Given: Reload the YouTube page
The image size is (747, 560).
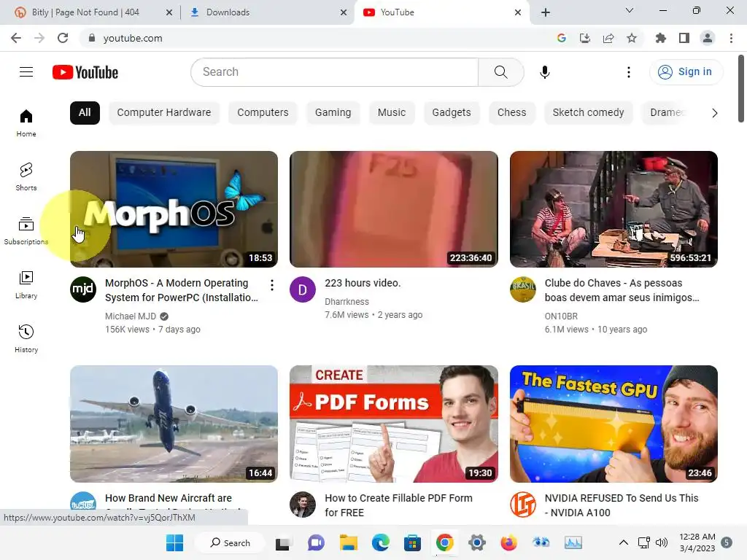Looking at the screenshot, I should pyautogui.click(x=63, y=38).
